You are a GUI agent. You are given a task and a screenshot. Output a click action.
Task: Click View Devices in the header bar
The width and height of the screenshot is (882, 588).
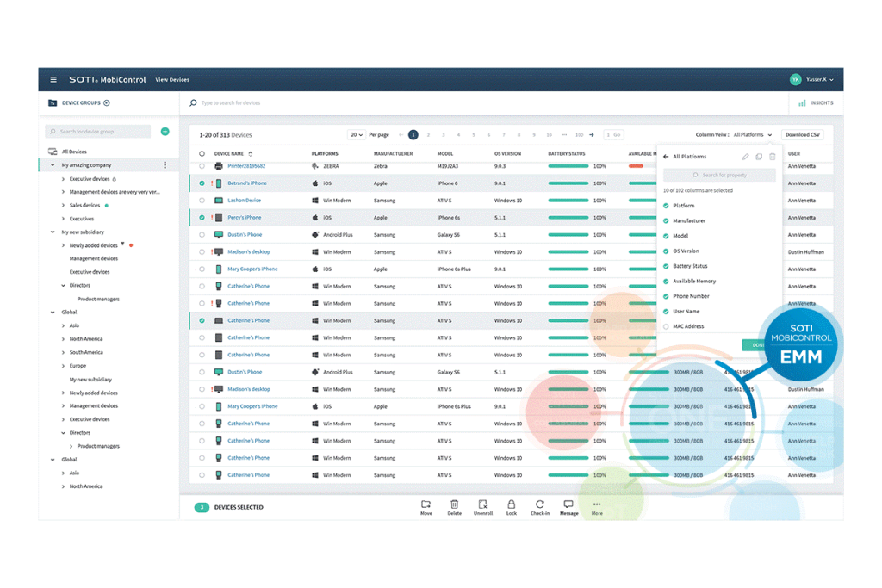tap(172, 80)
